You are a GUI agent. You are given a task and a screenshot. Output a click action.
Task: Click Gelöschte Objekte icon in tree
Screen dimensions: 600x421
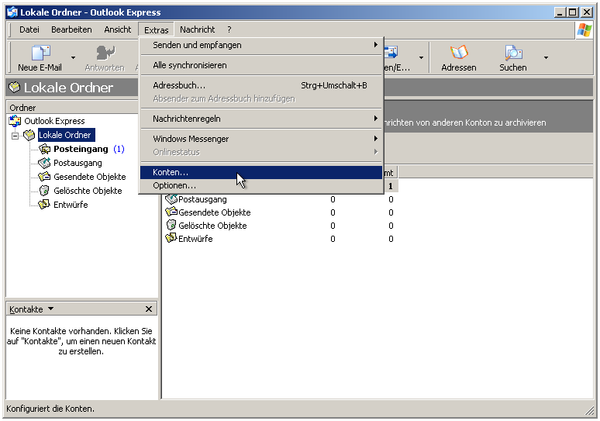(44, 190)
